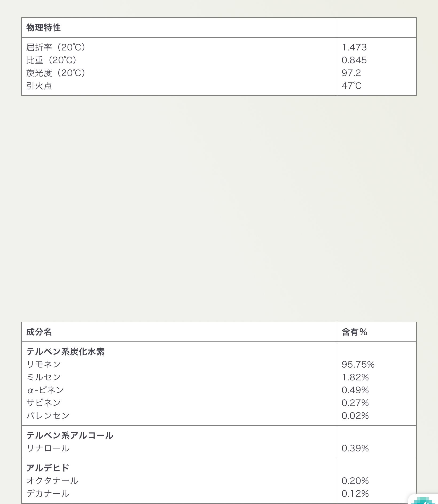
Task: Click the 屈折率 (20℃) row label
Action: pos(56,47)
